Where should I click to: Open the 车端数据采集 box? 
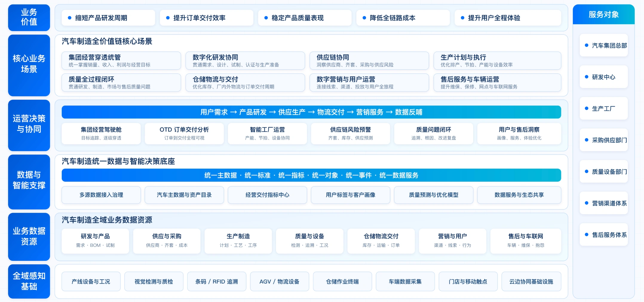(405, 281)
